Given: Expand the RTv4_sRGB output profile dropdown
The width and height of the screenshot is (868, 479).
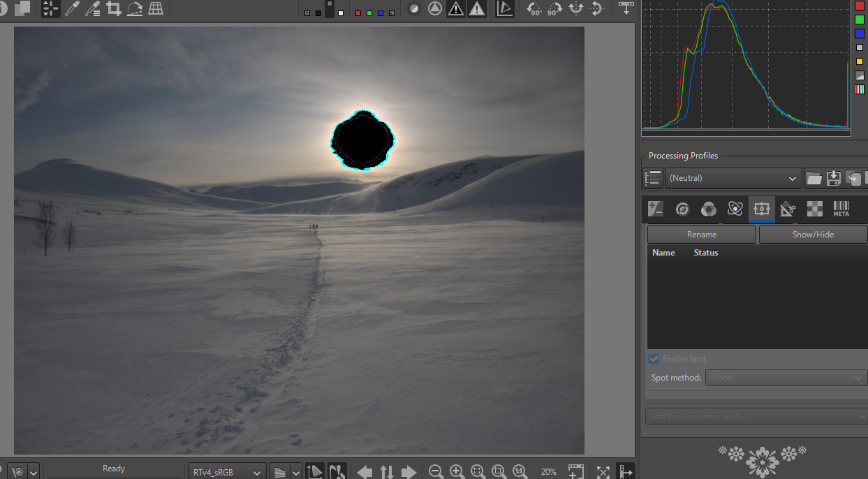Looking at the screenshot, I should click(x=227, y=471).
